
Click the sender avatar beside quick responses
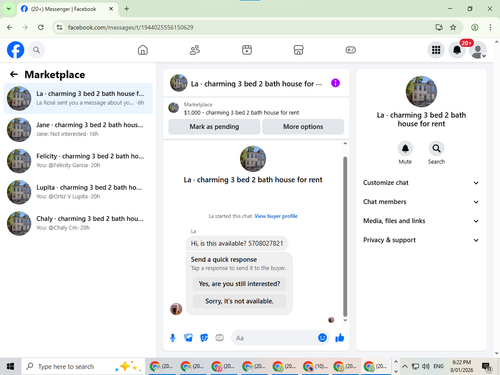tap(176, 309)
